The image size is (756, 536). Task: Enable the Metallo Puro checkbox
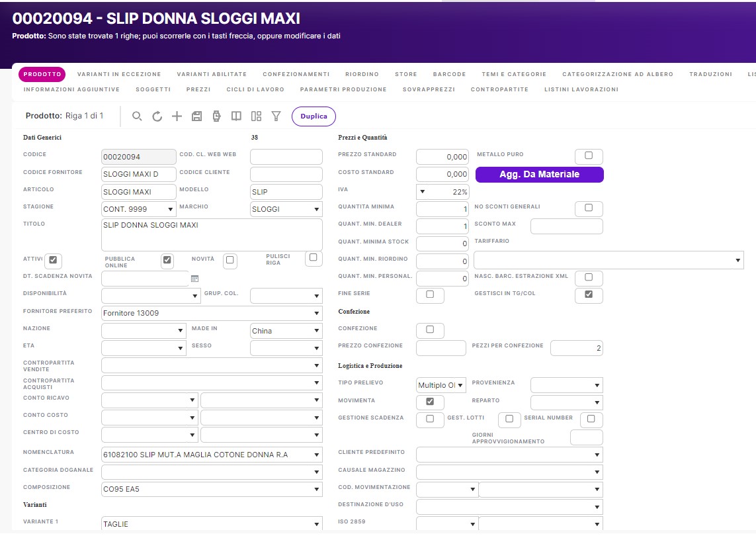coord(589,156)
